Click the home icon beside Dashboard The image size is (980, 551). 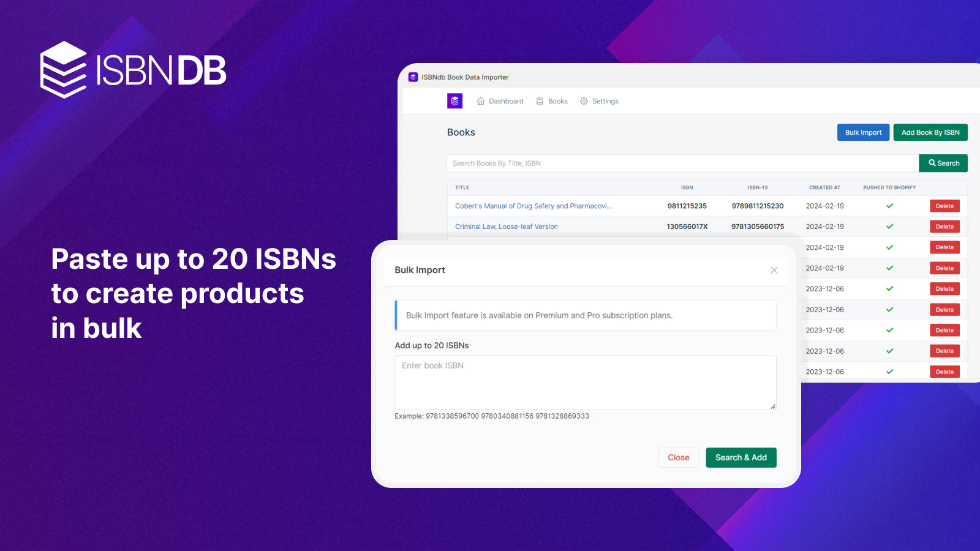pyautogui.click(x=480, y=101)
